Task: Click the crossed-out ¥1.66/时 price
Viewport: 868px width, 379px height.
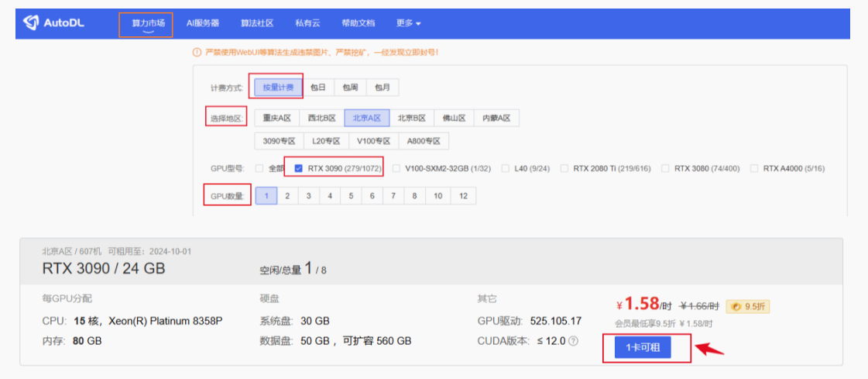Action: click(x=699, y=306)
